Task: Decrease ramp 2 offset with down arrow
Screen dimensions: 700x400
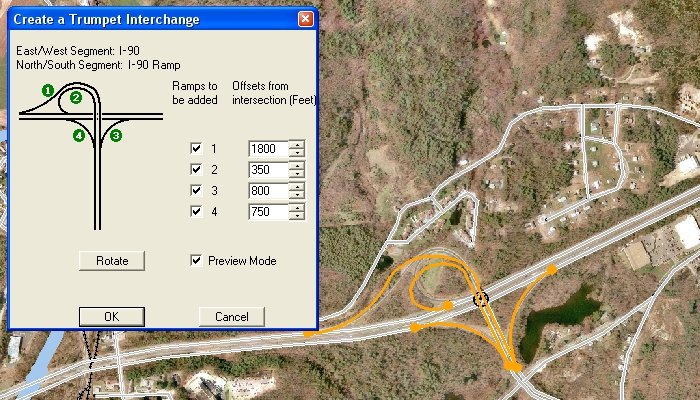Action: (x=296, y=175)
